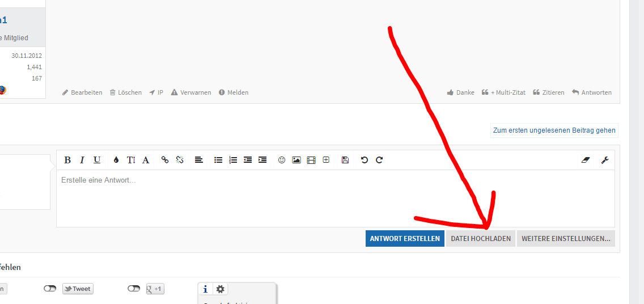Save draft with the floppy disk icon

coord(345,160)
